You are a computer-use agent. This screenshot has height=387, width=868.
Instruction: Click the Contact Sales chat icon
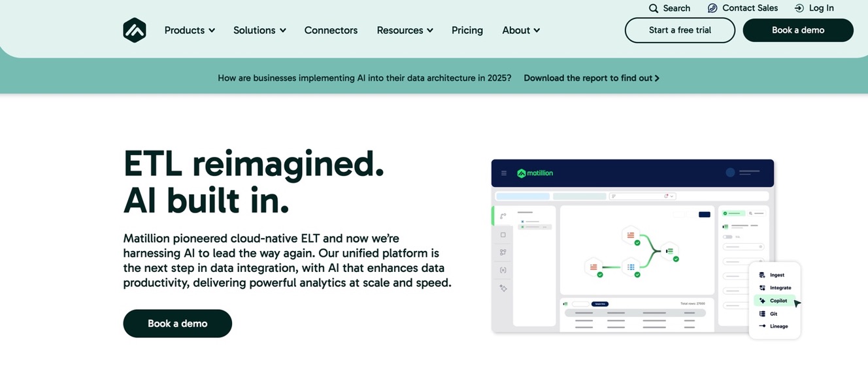click(x=712, y=8)
